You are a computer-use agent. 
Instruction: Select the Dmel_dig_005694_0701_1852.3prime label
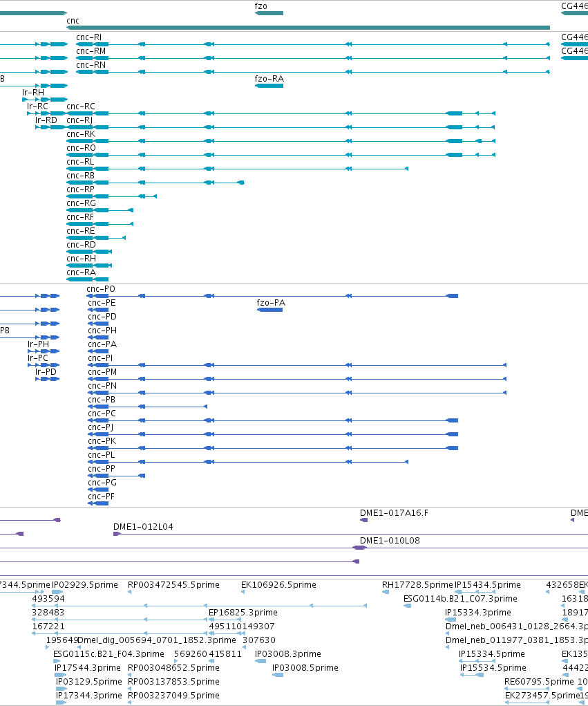click(157, 640)
